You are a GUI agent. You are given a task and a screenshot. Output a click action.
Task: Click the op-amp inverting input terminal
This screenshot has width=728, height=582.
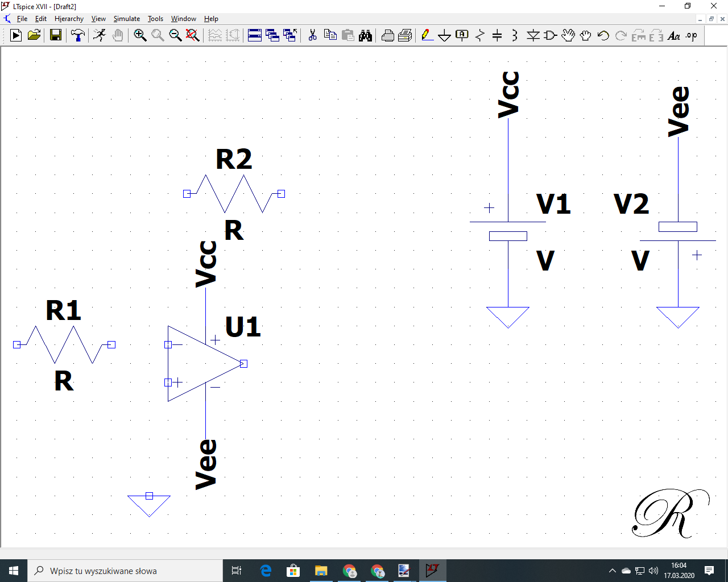click(168, 344)
